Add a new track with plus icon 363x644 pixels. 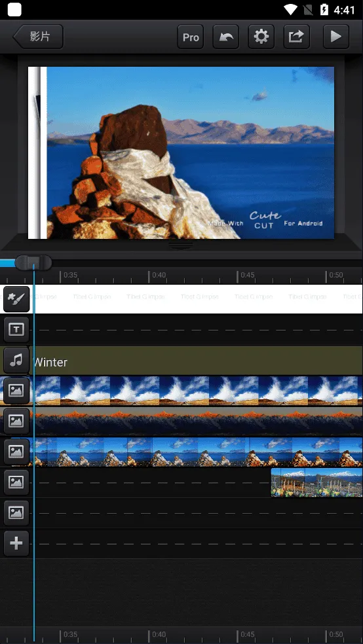tap(16, 543)
